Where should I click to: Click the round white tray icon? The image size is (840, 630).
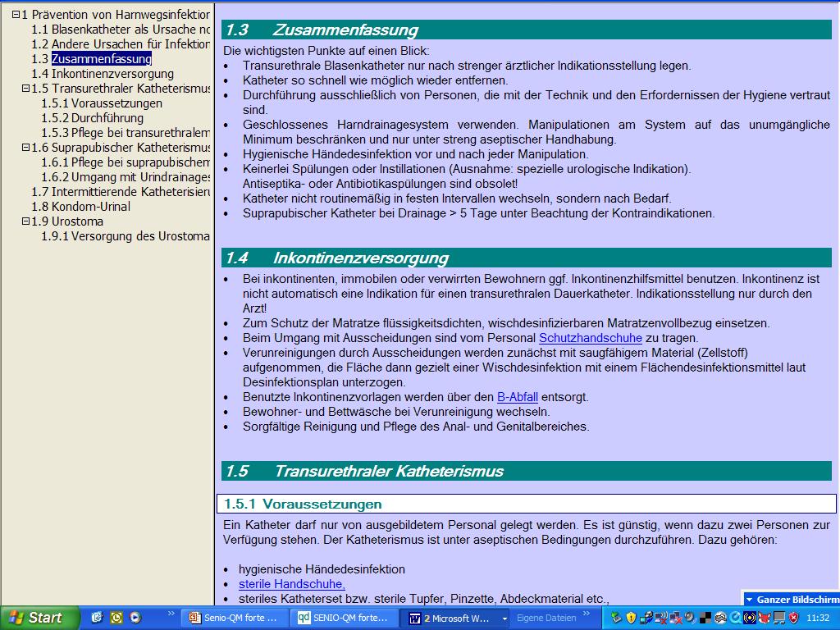pos(720,618)
